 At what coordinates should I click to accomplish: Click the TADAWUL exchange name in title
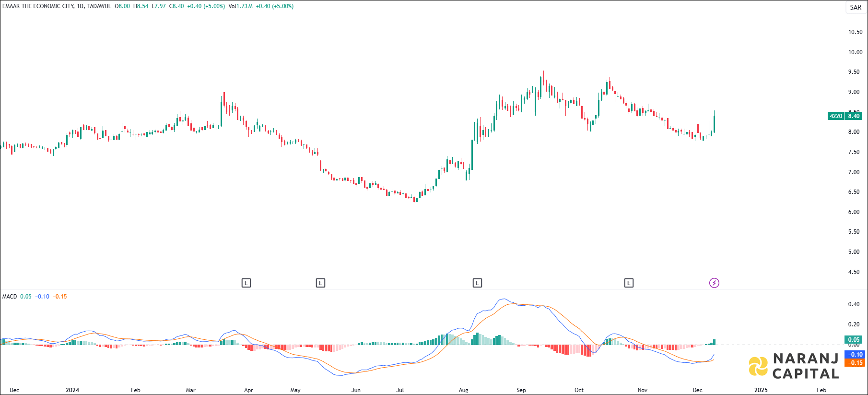point(99,6)
